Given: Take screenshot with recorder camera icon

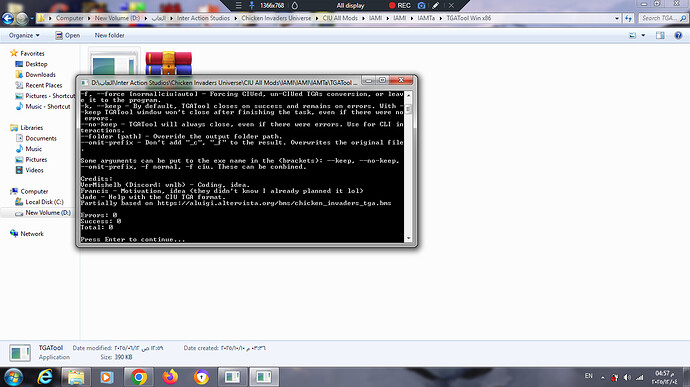Looking at the screenshot, I should 422,6.
